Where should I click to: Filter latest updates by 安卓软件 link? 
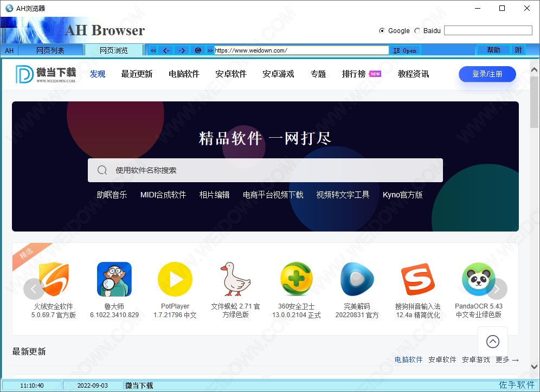pyautogui.click(x=442, y=359)
